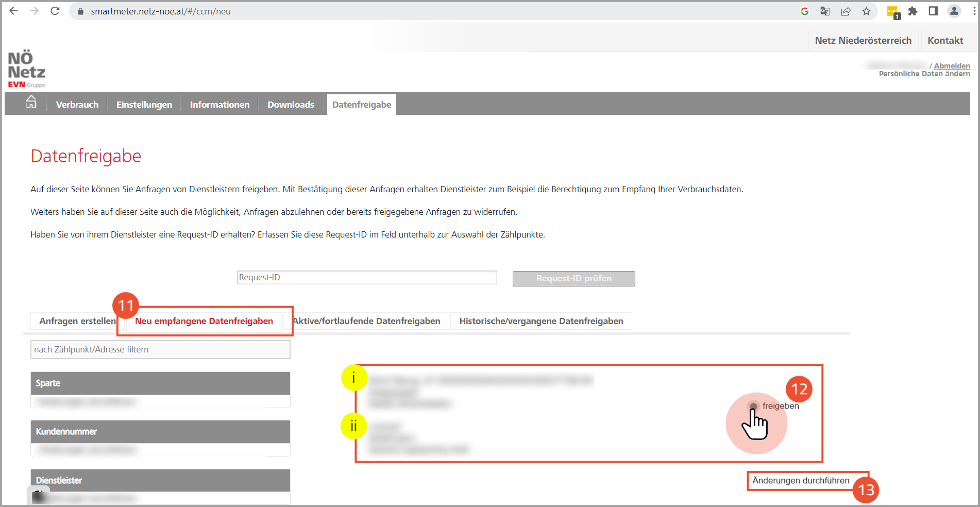Open Google icon in address bar

805,11
